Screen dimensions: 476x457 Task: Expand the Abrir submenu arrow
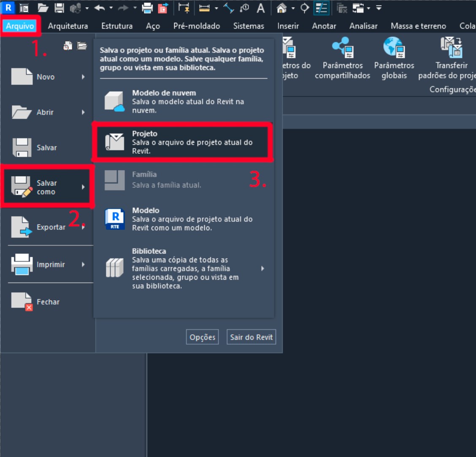click(x=83, y=112)
